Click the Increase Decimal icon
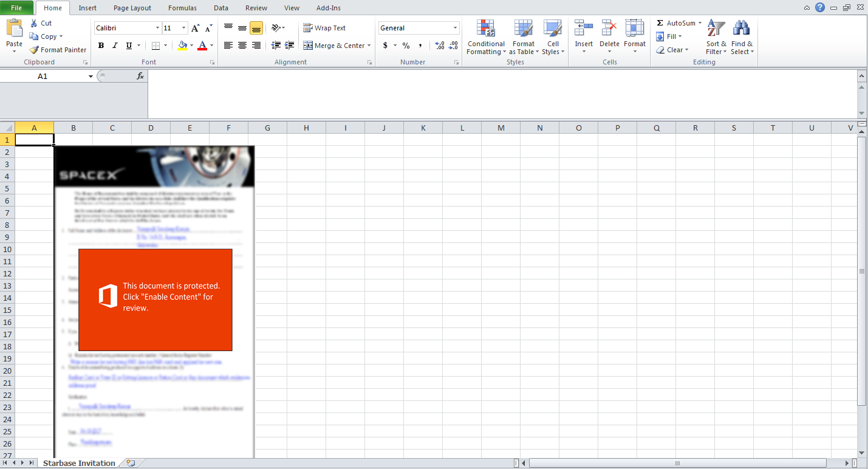The image size is (868, 469). coord(440,46)
